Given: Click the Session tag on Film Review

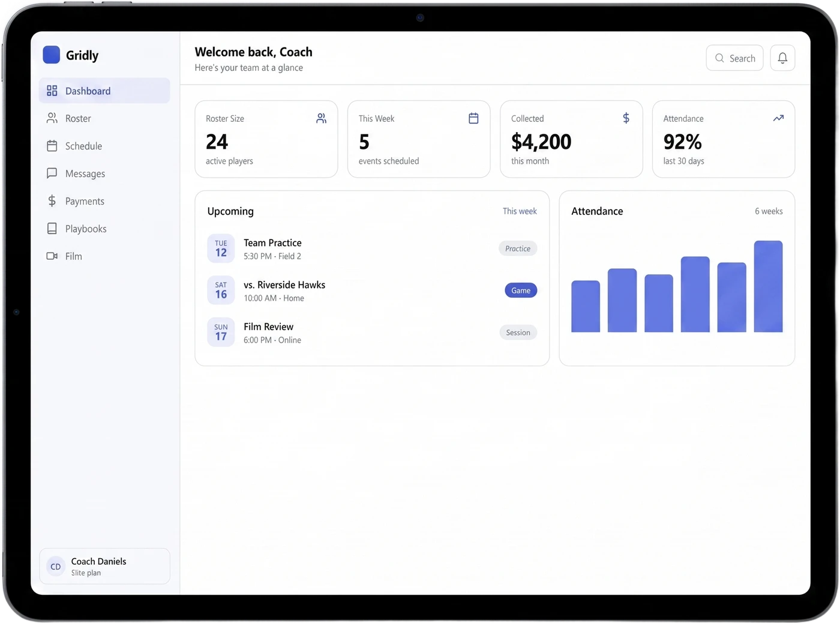Looking at the screenshot, I should (x=518, y=333).
